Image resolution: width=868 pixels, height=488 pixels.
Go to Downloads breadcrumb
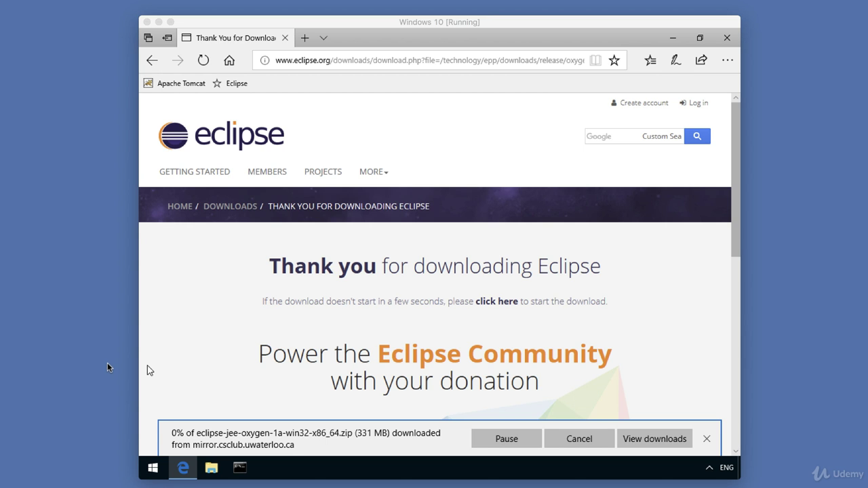point(230,206)
